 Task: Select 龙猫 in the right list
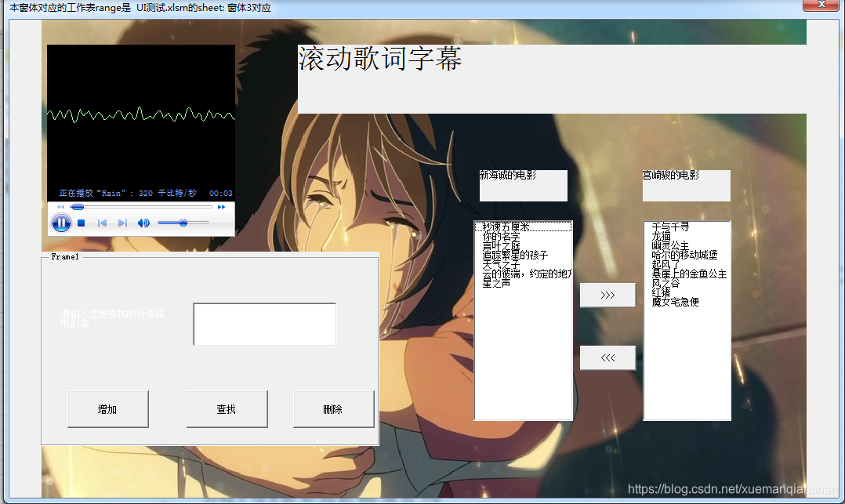[x=687, y=236]
